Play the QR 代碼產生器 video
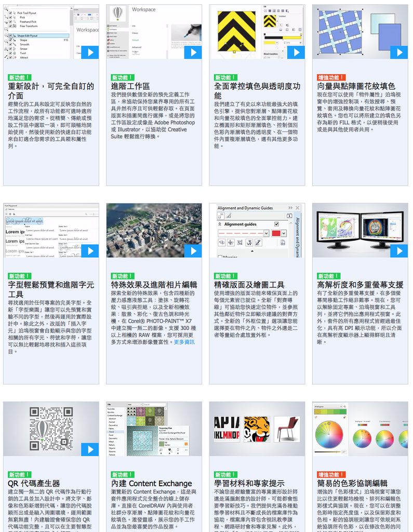This screenshot has width=413, height=532. (x=90, y=449)
